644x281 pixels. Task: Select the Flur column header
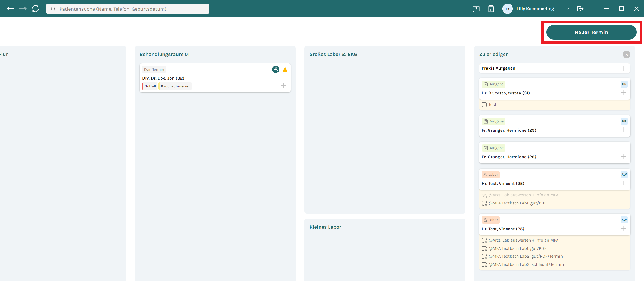click(4, 54)
